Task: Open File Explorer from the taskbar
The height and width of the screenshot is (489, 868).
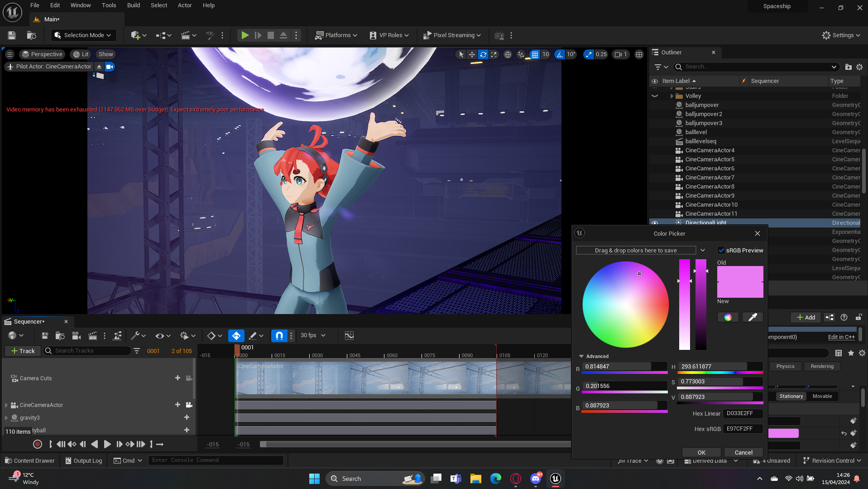Action: (x=475, y=479)
